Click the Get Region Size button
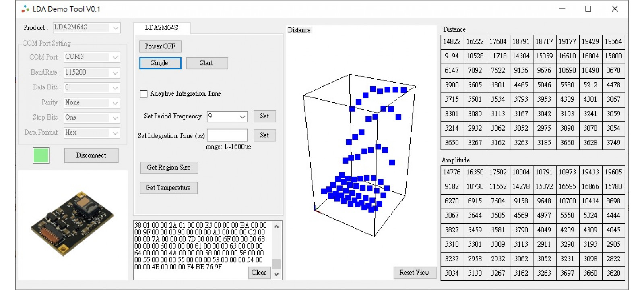Image resolution: width=644 pixels, height=290 pixels. tap(169, 168)
